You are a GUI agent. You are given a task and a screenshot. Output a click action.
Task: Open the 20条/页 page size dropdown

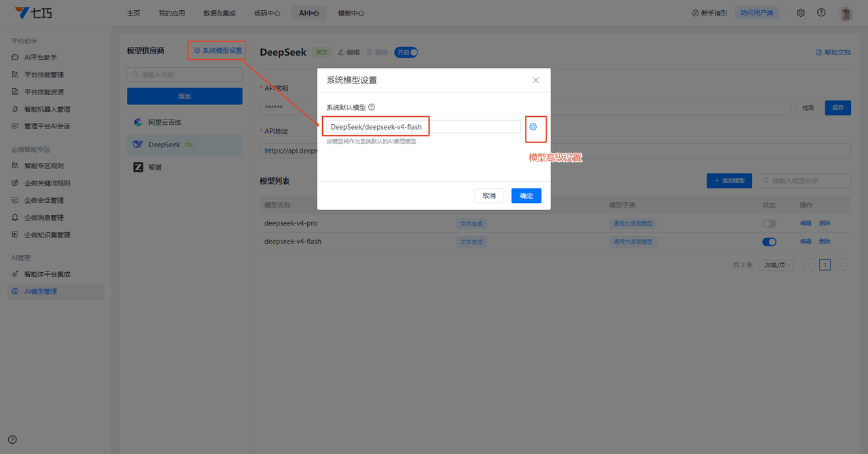777,265
